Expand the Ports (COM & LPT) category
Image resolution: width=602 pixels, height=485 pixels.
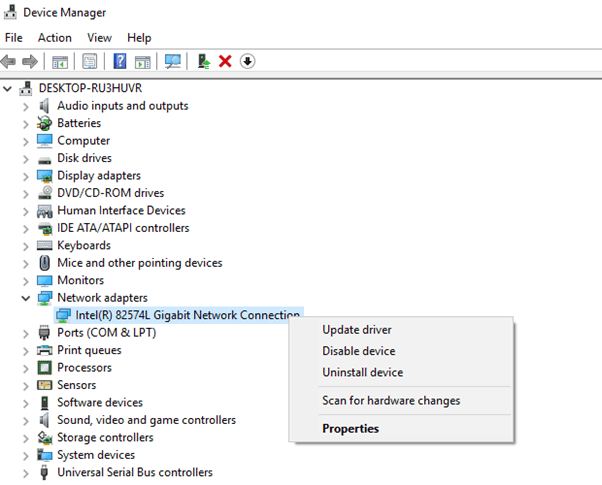25,333
